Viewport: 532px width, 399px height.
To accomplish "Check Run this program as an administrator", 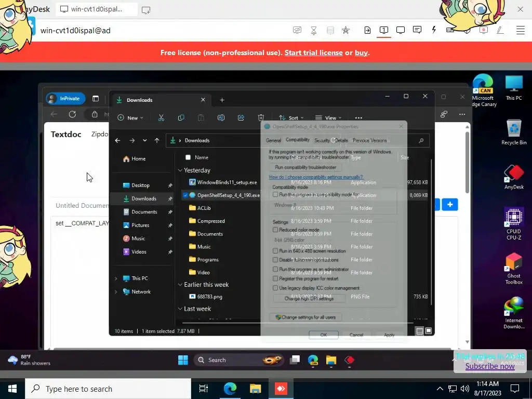I will click(275, 269).
